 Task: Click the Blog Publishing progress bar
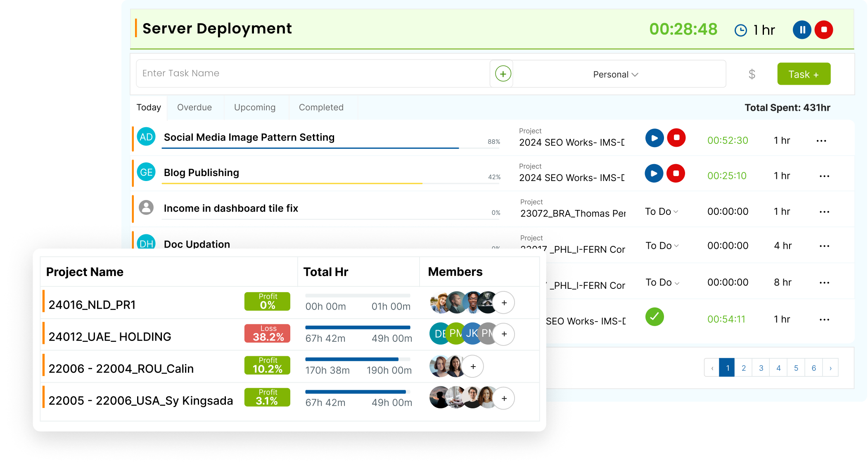click(x=330, y=183)
